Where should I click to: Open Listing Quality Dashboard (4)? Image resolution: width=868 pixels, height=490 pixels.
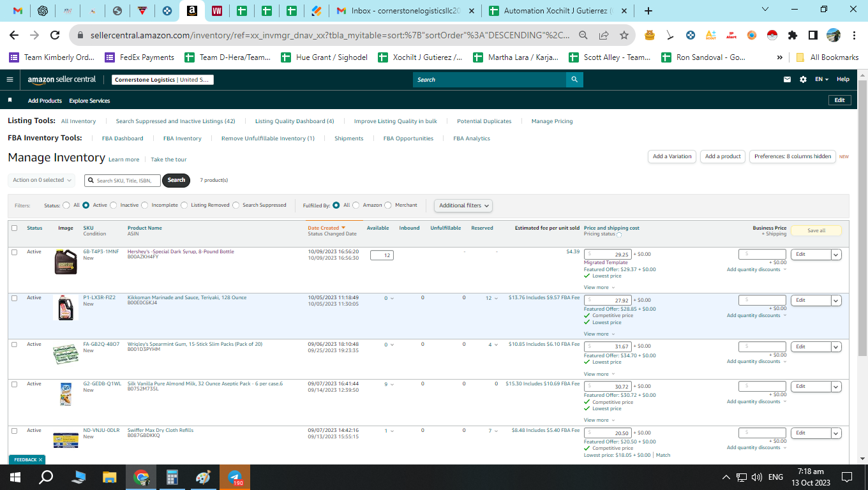294,121
